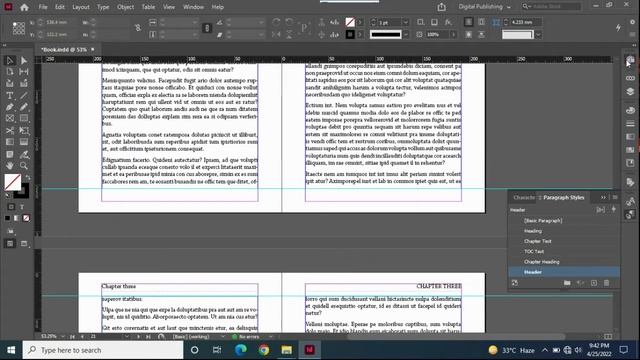
Task: Apply solid color button in toolbox
Action: [7, 218]
